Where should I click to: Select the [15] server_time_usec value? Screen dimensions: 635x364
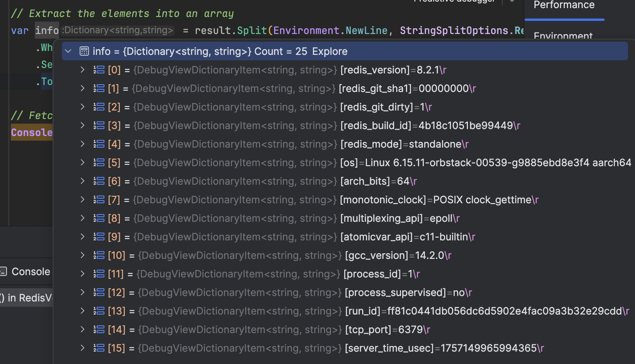[489, 348]
